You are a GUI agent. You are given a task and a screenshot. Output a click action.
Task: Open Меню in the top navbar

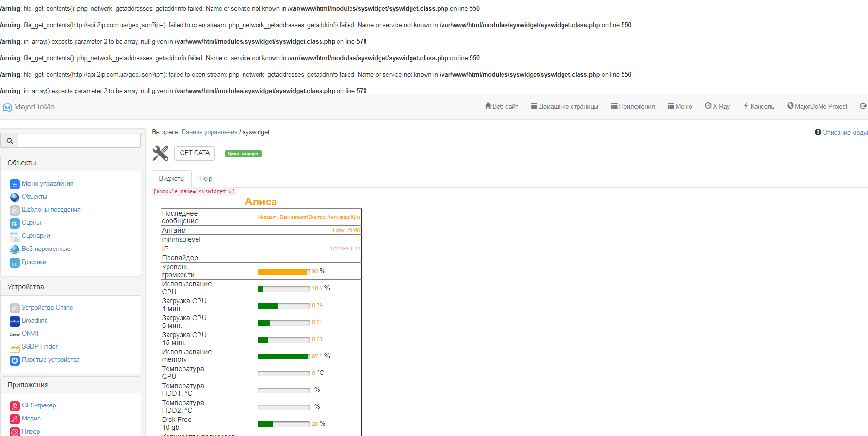(x=680, y=106)
